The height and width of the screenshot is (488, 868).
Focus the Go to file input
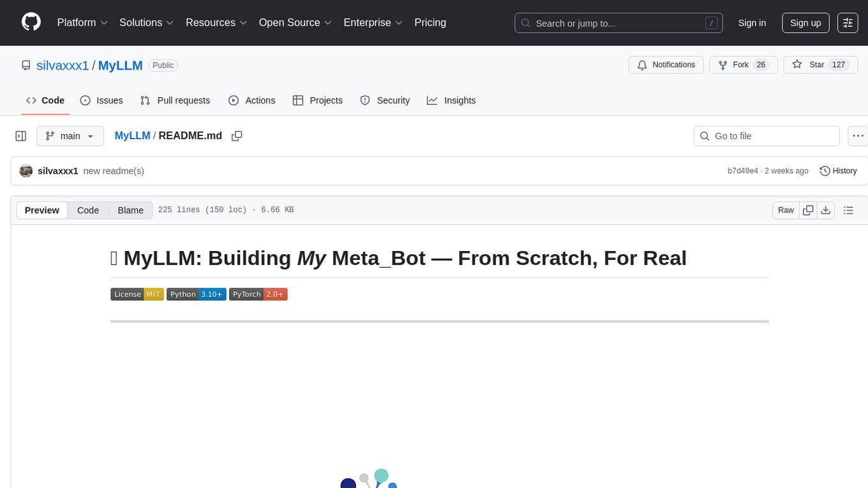click(767, 136)
